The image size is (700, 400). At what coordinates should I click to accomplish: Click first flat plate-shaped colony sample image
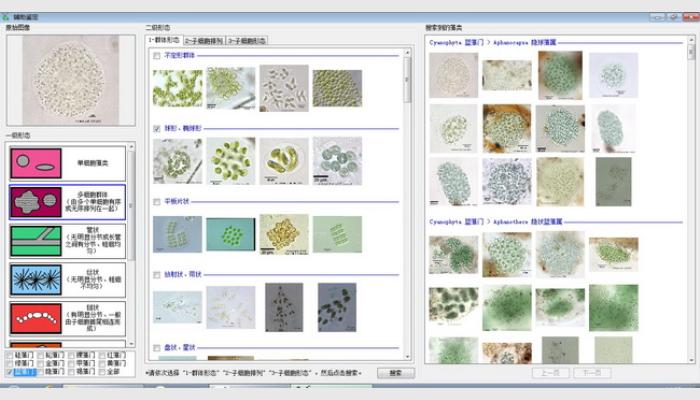point(177,234)
